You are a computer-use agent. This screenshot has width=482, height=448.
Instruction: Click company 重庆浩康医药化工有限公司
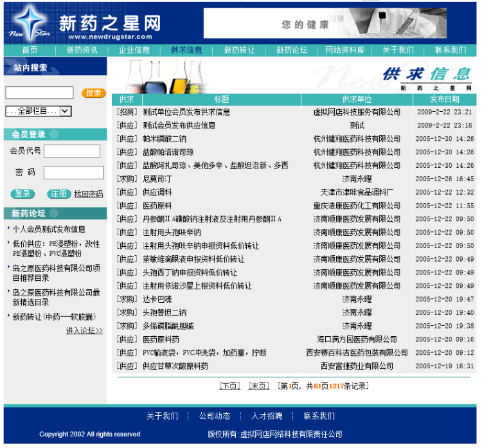tap(357, 206)
